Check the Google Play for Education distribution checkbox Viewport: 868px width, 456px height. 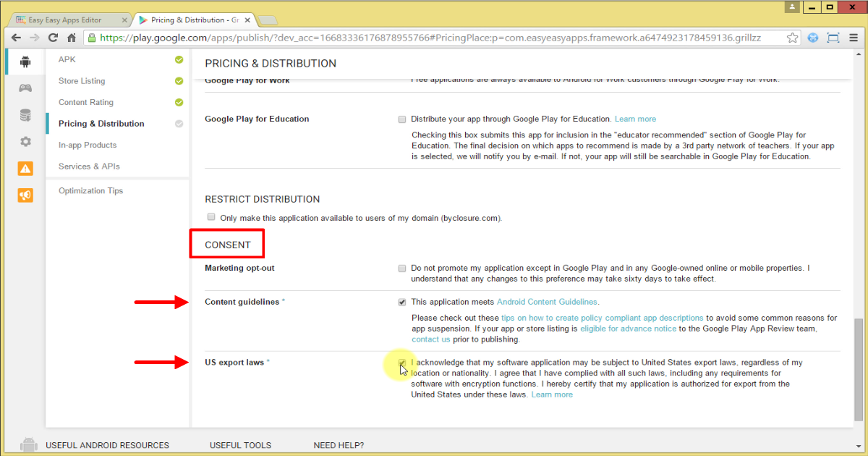[x=402, y=119]
